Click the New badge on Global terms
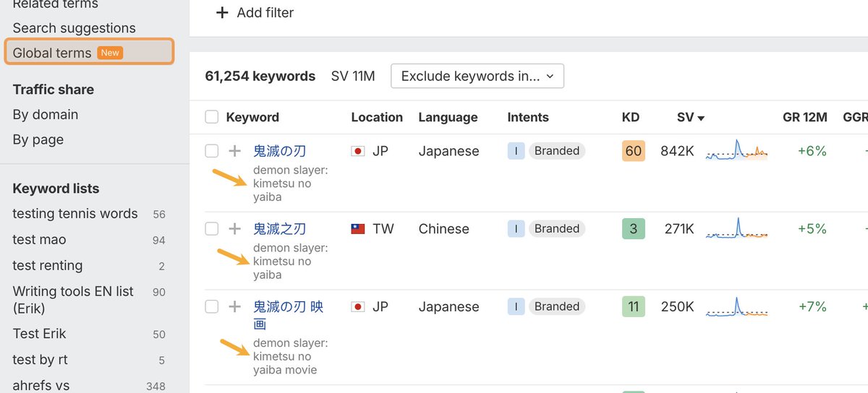The width and height of the screenshot is (868, 393). (x=110, y=53)
